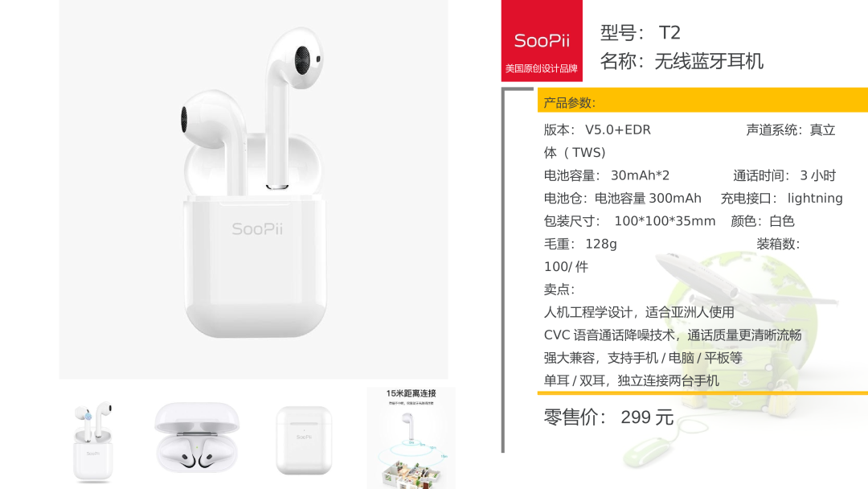This screenshot has width=868, height=489.
Task: Select the 型号: T2 model text
Action: 641,33
